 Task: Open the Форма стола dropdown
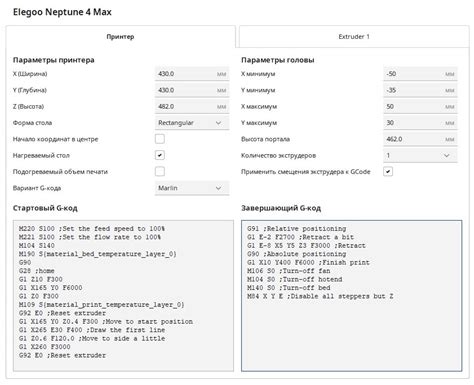192,123
